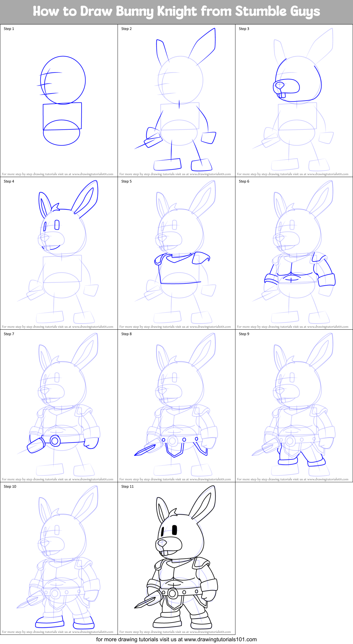The height and width of the screenshot is (644, 353).
Task: Click the Step 11 panel's site credit line
Action: click(175, 632)
